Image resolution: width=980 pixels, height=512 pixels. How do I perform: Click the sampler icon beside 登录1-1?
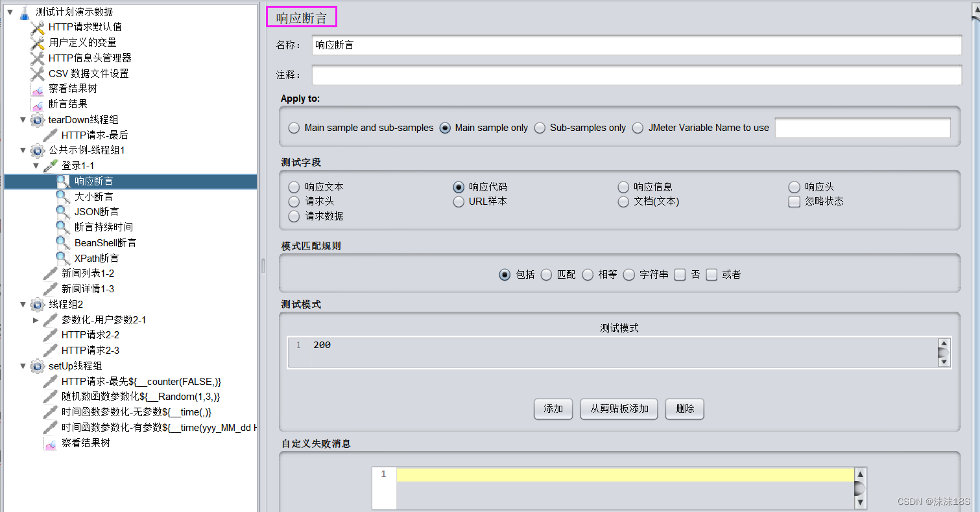coord(51,166)
